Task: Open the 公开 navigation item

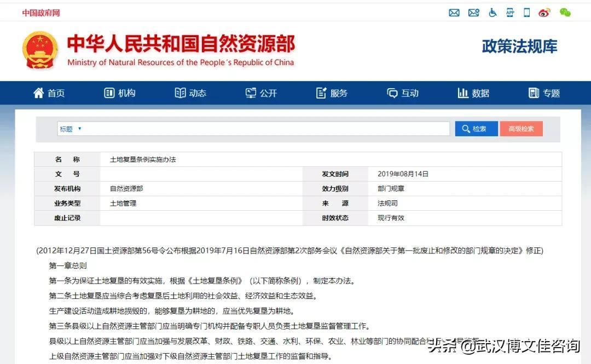Action: [261, 93]
